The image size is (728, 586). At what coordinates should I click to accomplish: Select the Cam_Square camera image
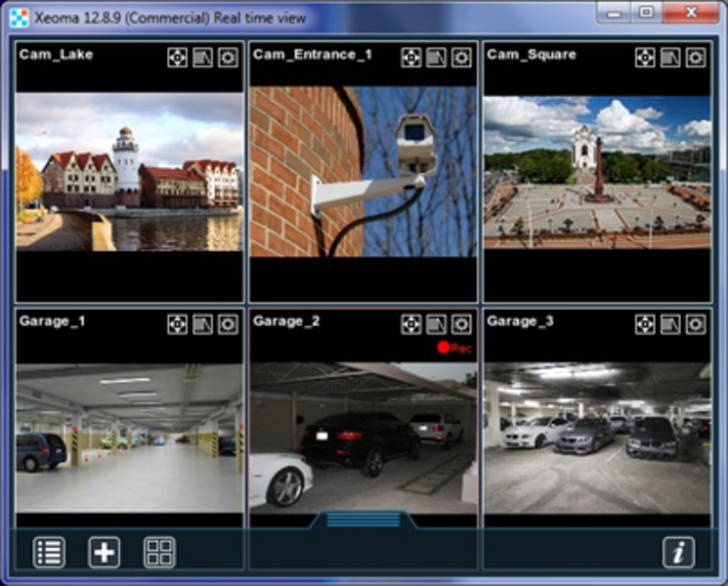click(597, 172)
